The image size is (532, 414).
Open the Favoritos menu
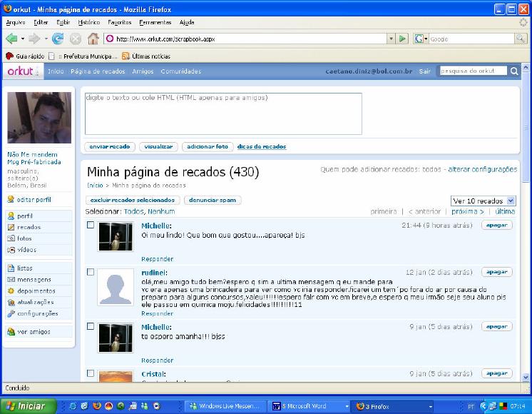point(119,22)
